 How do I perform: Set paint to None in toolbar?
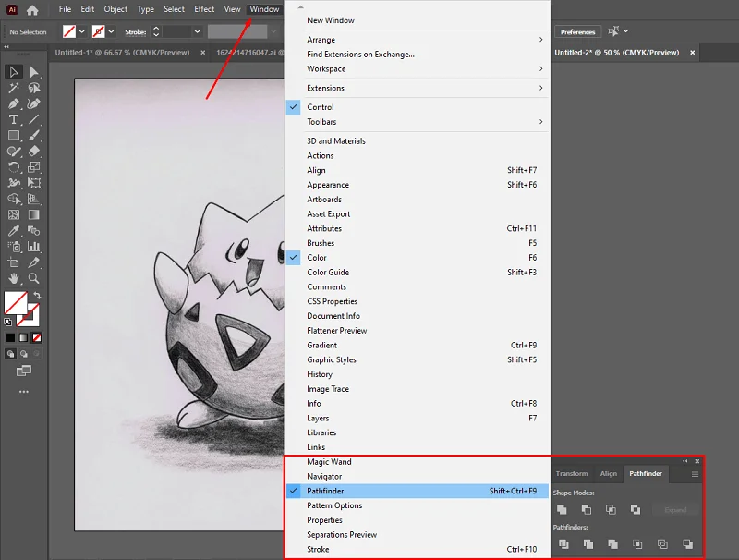(x=37, y=337)
